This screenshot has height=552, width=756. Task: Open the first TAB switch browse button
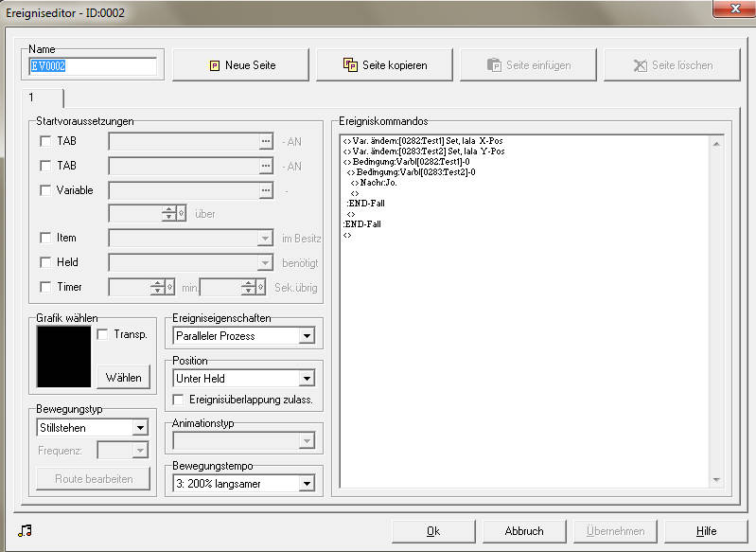tap(266, 141)
